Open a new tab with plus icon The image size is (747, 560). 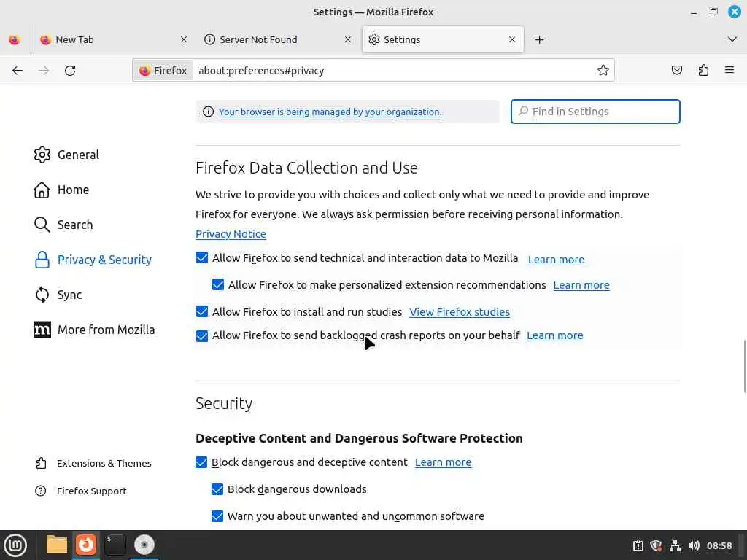pos(539,40)
